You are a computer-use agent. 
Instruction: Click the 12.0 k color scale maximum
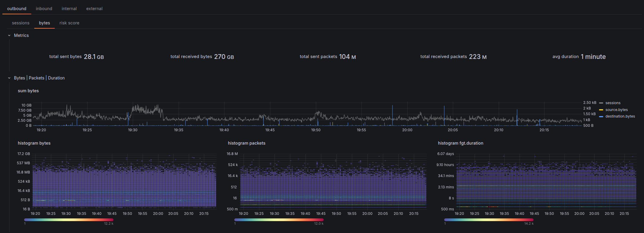click(x=319, y=224)
